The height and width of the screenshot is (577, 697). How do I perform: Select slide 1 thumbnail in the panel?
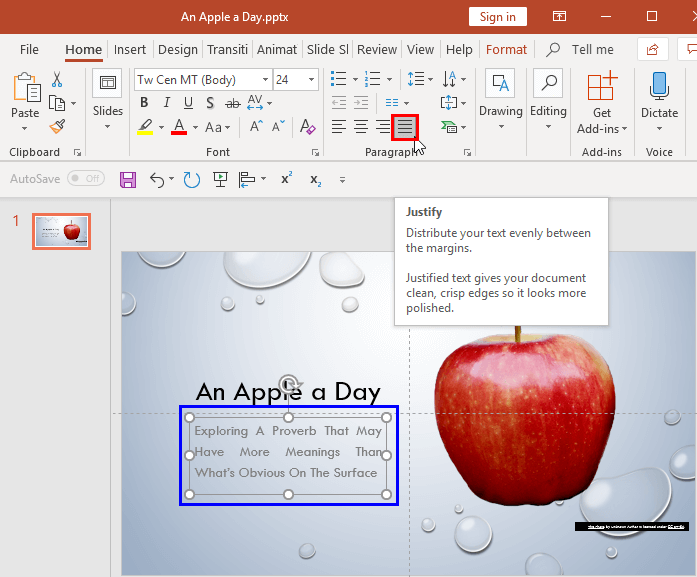tap(61, 231)
